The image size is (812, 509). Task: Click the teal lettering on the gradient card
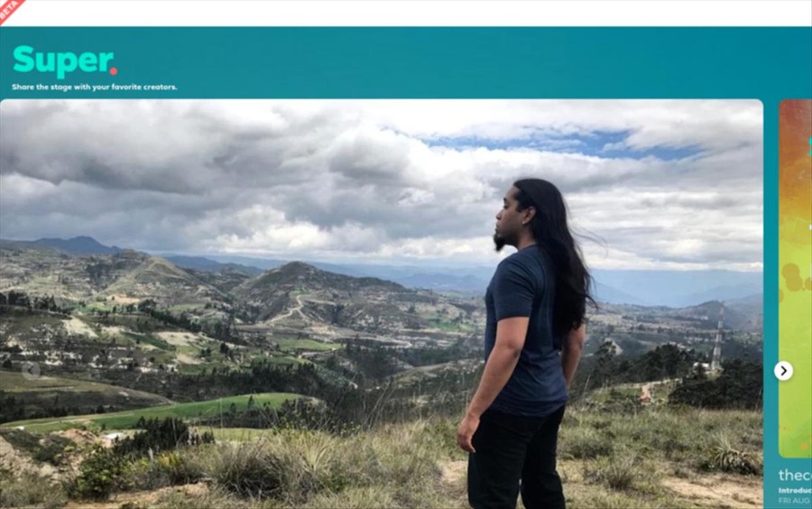click(x=809, y=146)
